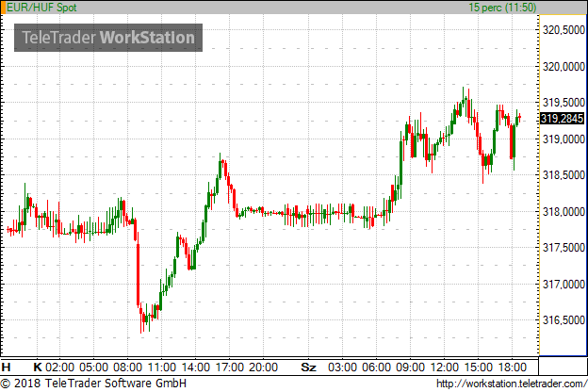Click the 09:00 time axis label
Viewport: 588px width, 392px height.
click(x=411, y=367)
